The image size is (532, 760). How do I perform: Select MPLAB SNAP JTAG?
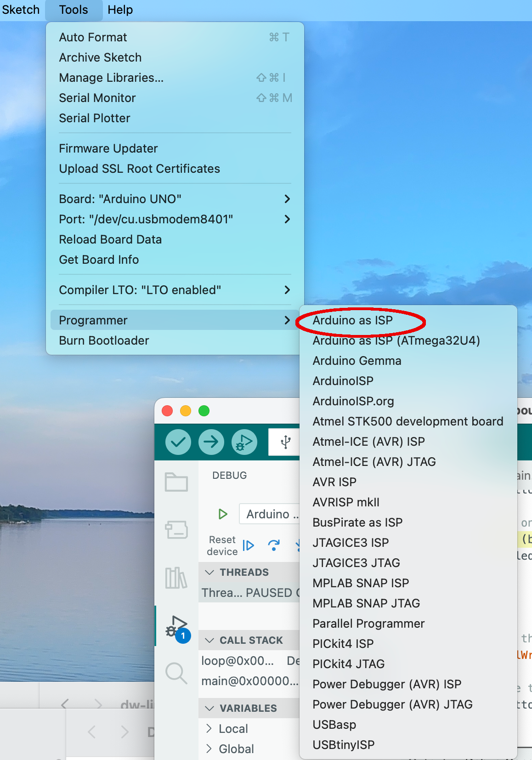408,603
